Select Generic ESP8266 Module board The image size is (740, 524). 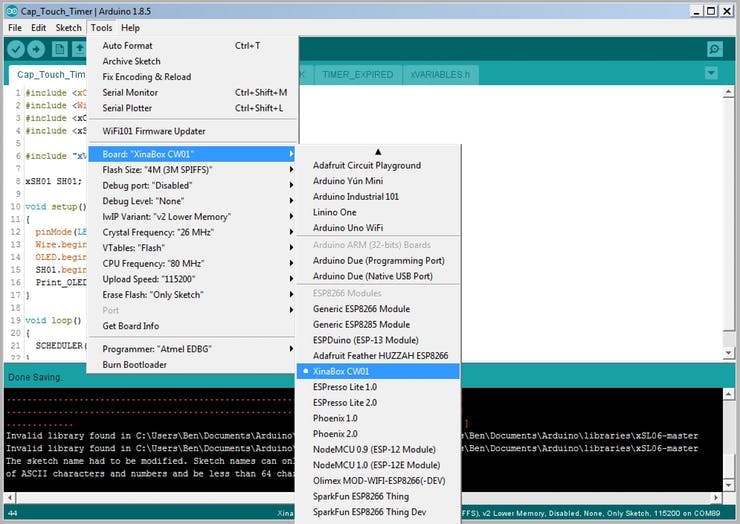(x=378, y=309)
